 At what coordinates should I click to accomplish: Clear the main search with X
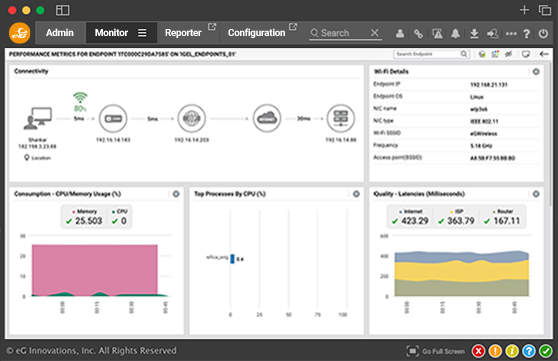tap(374, 33)
